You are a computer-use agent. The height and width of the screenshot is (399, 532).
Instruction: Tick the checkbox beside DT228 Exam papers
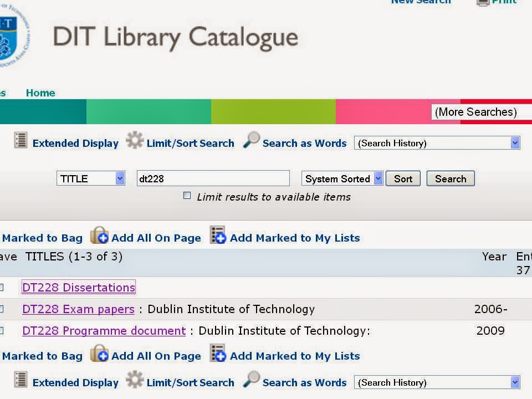pos(2,309)
